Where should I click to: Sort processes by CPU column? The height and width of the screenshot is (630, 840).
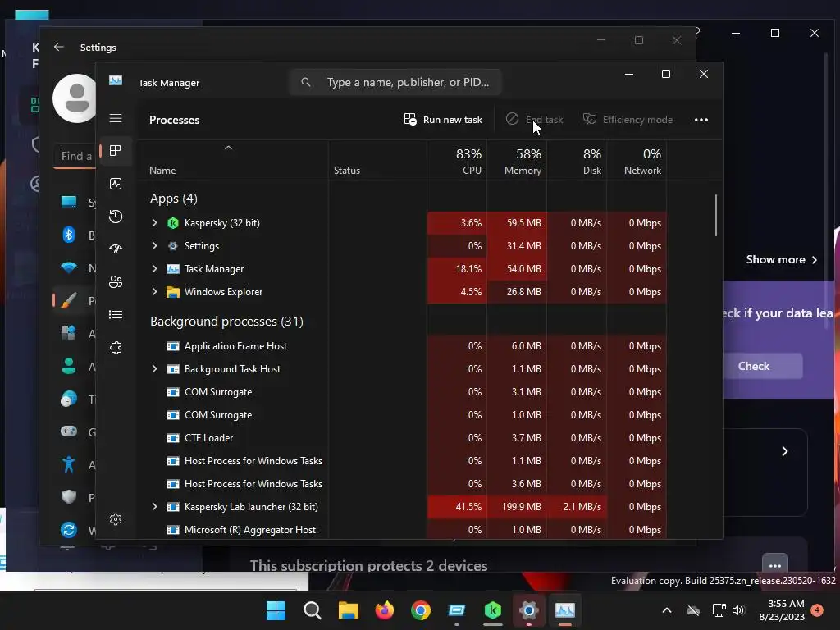tap(457, 161)
